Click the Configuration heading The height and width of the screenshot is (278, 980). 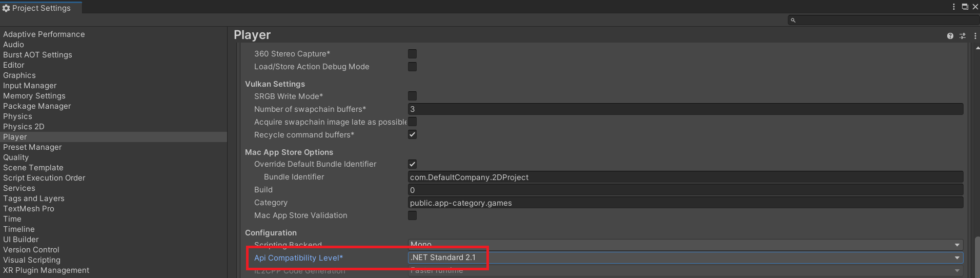271,233
